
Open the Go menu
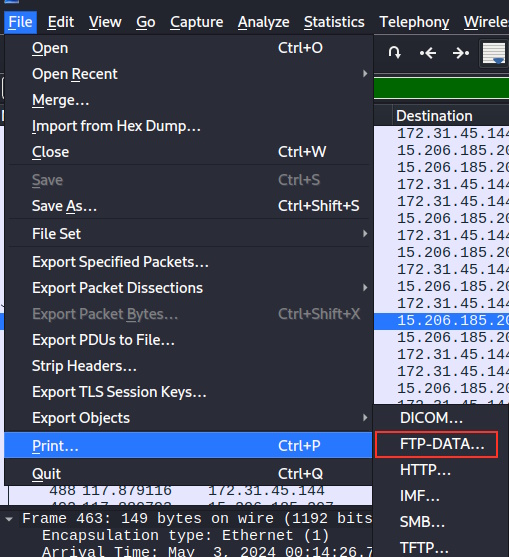point(146,22)
